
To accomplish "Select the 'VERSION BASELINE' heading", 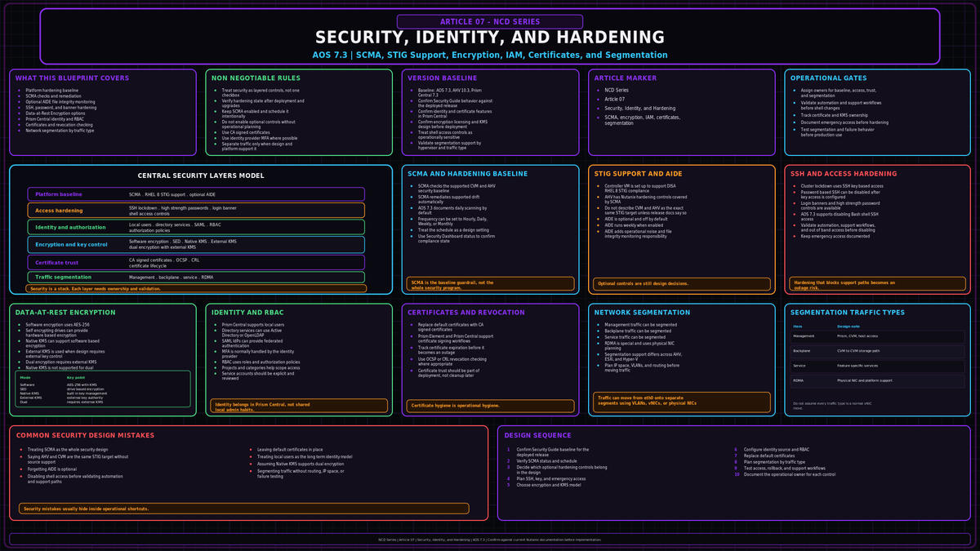I will 443,78.
